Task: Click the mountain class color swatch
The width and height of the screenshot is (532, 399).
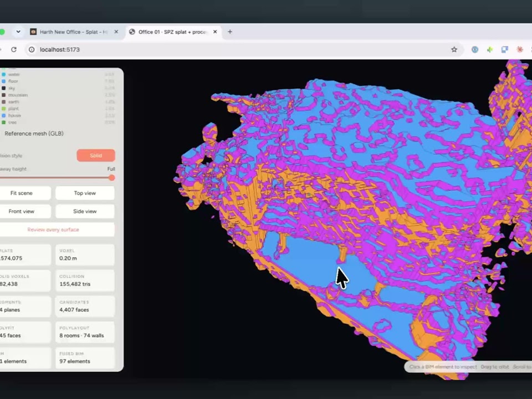Action: 4,95
